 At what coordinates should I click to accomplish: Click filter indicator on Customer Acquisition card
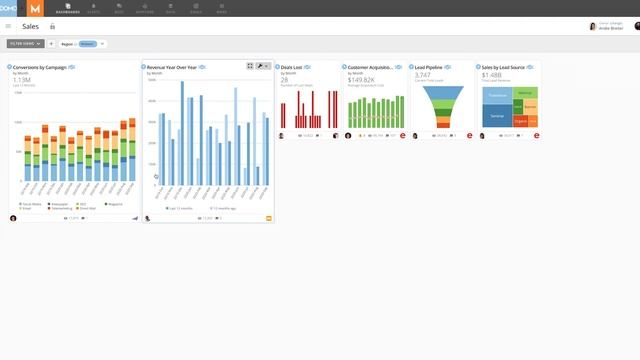click(x=398, y=67)
